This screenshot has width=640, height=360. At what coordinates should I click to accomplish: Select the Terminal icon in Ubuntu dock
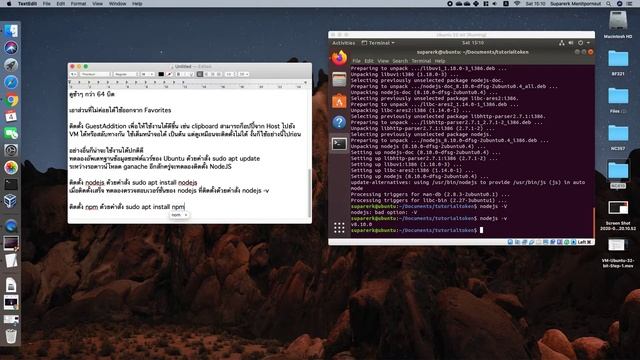339,144
